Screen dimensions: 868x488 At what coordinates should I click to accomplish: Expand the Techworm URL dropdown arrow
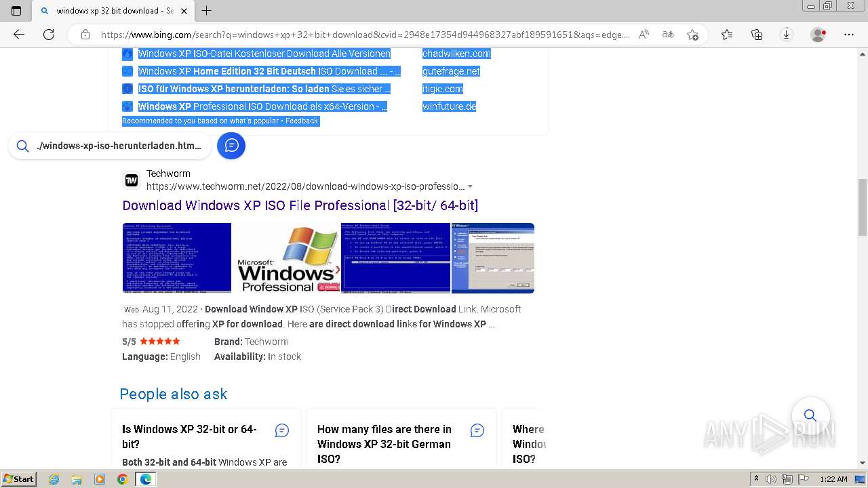(x=470, y=186)
